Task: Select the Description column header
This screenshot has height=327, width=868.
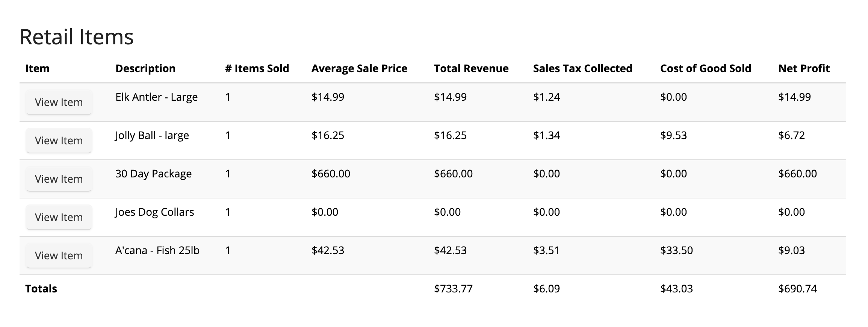Action: (x=145, y=68)
